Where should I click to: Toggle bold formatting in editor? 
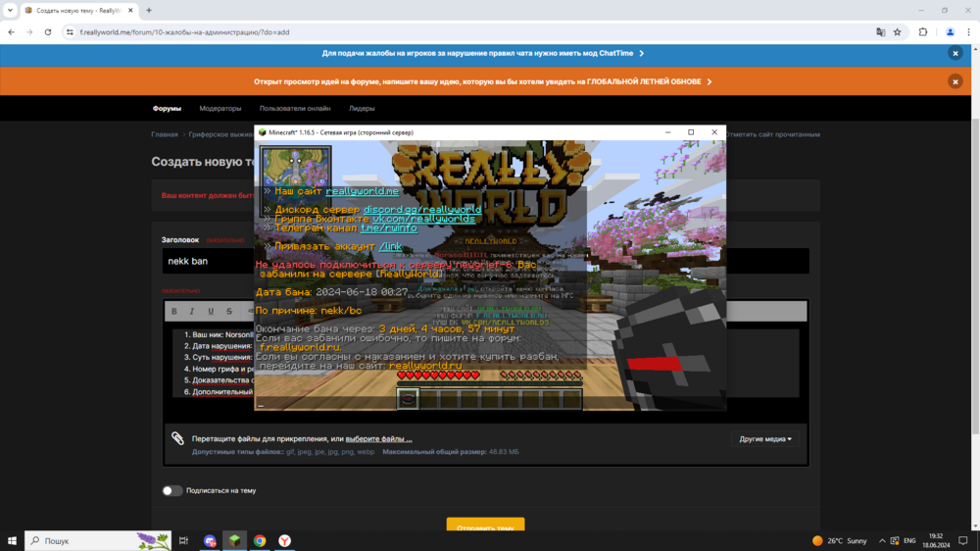[x=174, y=311]
